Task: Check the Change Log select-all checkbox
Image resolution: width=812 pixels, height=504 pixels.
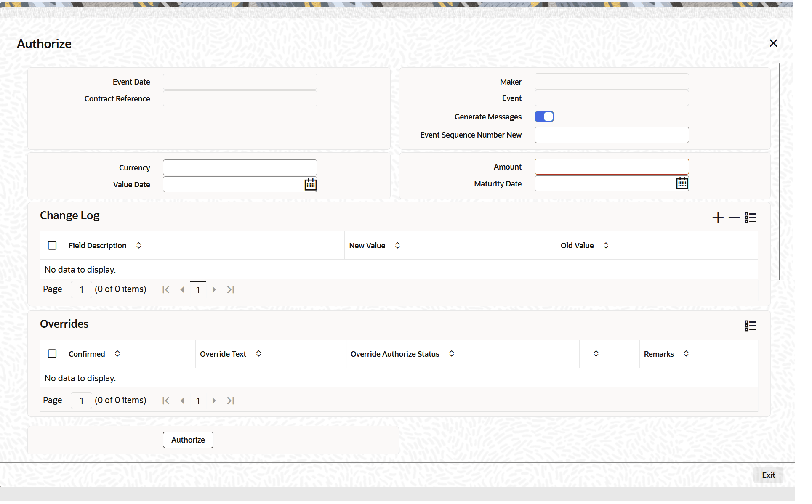Action: click(x=52, y=245)
